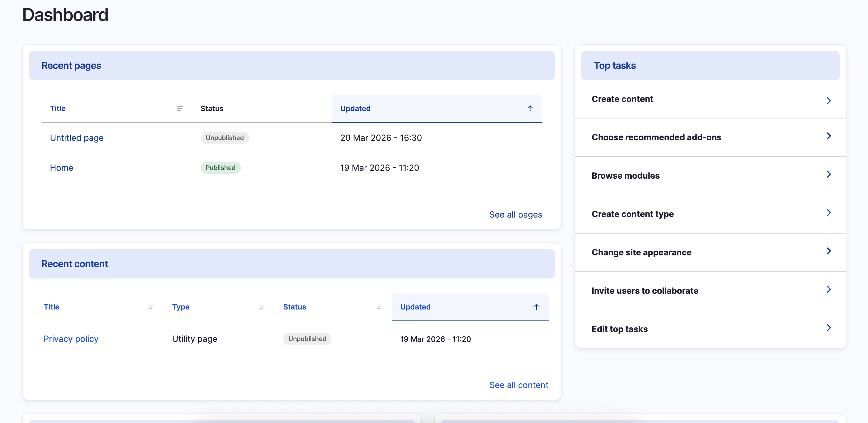Click sort icon beside Type column header
Viewport: 868px width, 423px height.
[262, 307]
